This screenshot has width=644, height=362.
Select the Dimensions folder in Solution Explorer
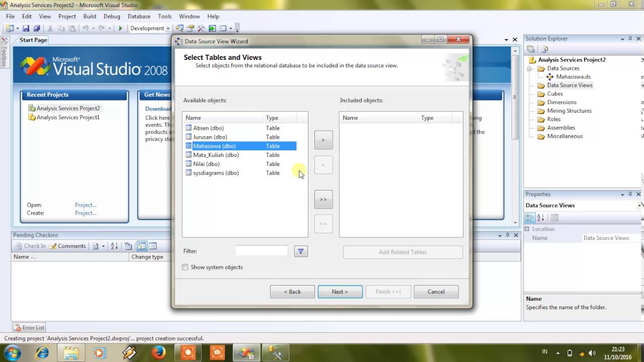pos(561,103)
